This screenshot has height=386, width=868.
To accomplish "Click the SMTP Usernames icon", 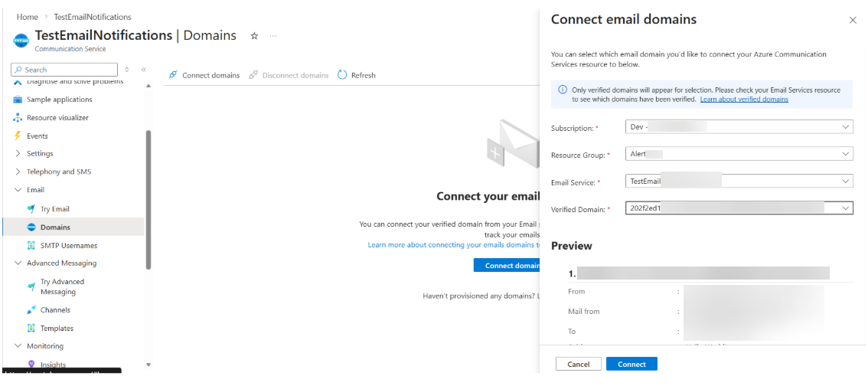I will (x=31, y=245).
